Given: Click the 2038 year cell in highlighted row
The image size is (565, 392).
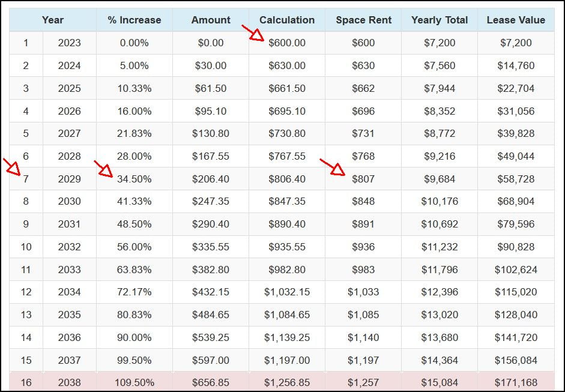Looking at the screenshot, I should pos(70,382).
